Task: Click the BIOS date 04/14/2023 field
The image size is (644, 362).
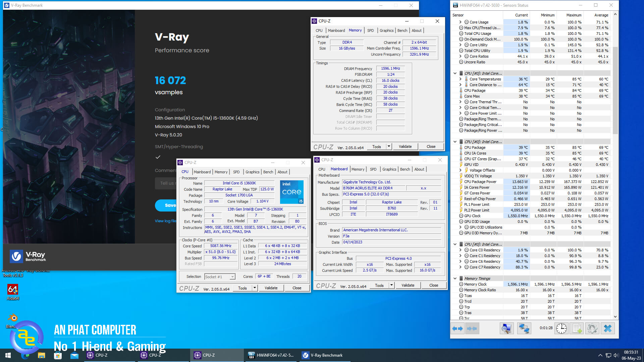Action: tap(391, 242)
